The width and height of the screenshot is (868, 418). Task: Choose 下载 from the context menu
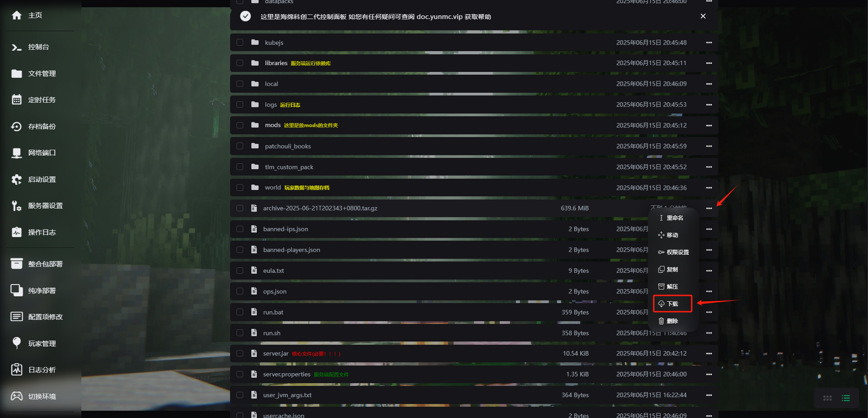672,304
